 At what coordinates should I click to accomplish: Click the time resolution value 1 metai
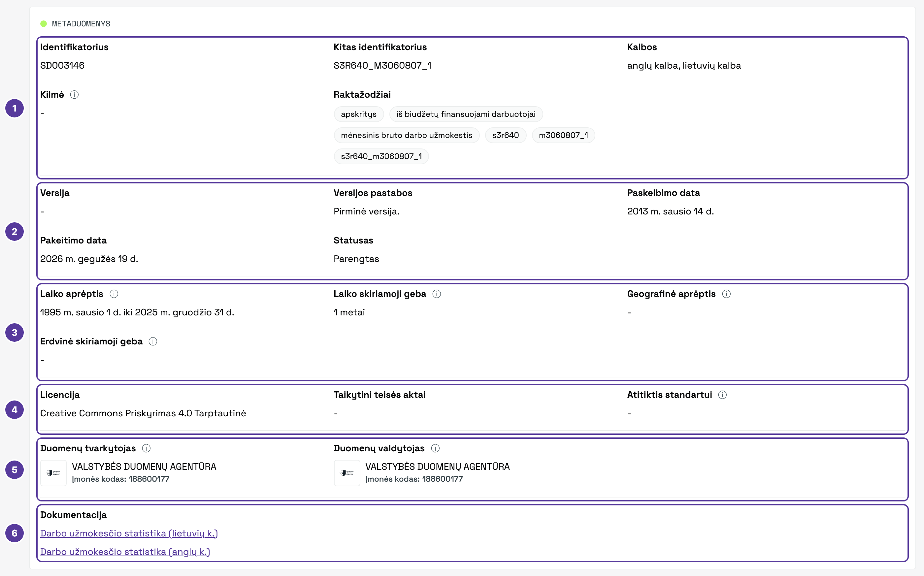tap(349, 312)
